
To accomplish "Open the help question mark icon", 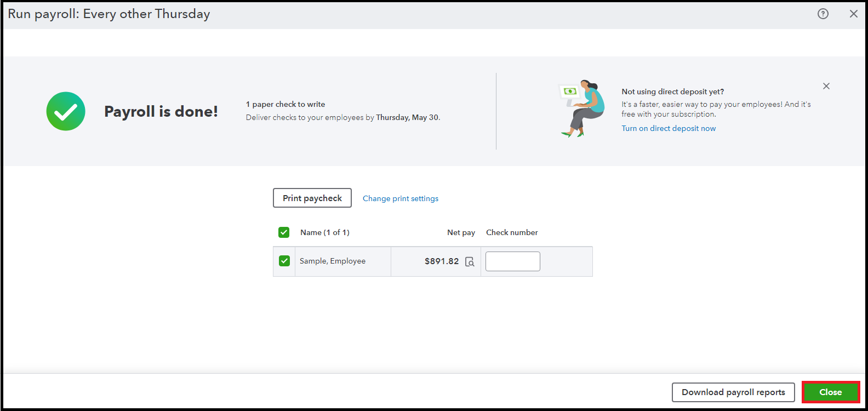I will pyautogui.click(x=823, y=14).
